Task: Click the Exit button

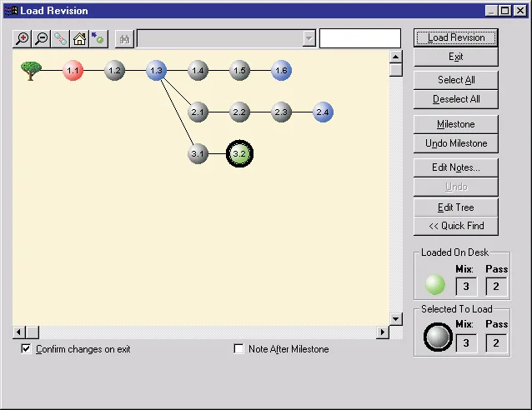Action: coord(456,57)
